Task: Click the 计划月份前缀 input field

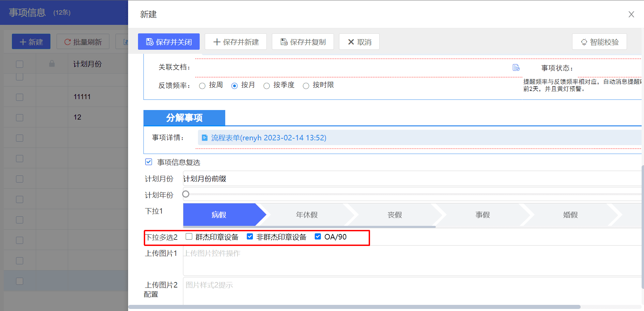Action: 412,178
